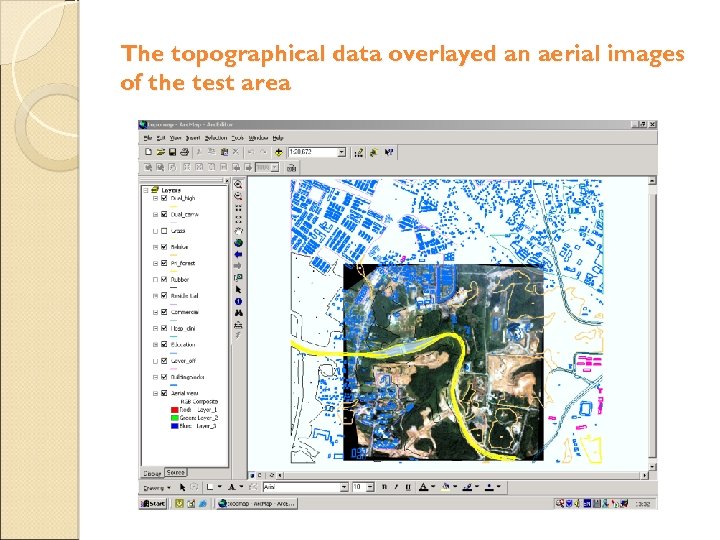The height and width of the screenshot is (540, 720).
Task: Click the Full Extent globe icon
Action: [238, 243]
